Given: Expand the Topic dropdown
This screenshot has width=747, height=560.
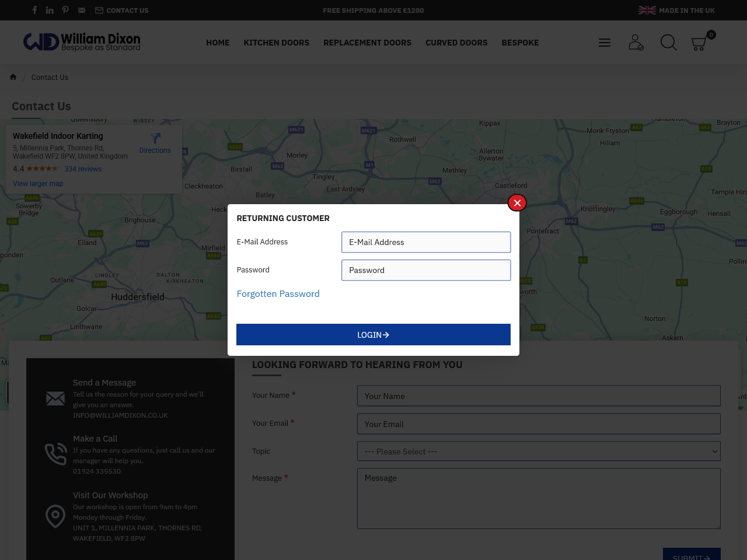Looking at the screenshot, I should 539,452.
